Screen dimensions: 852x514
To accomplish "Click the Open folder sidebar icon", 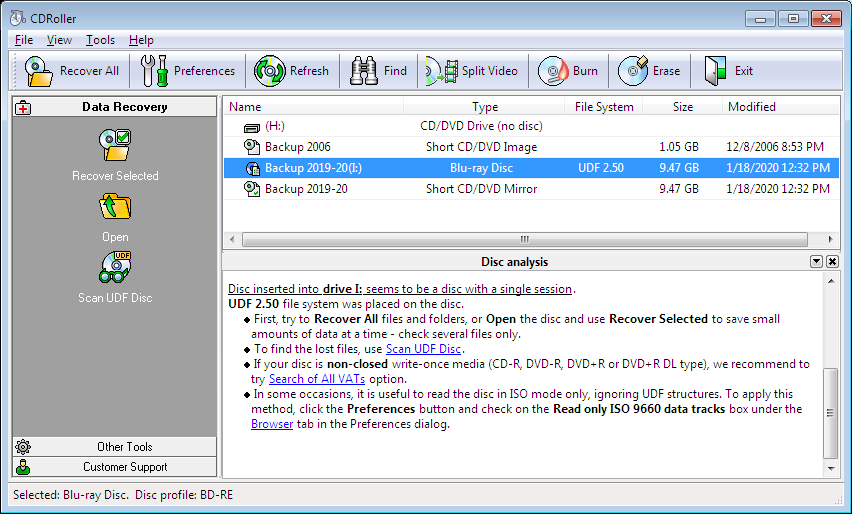I will tap(115, 207).
